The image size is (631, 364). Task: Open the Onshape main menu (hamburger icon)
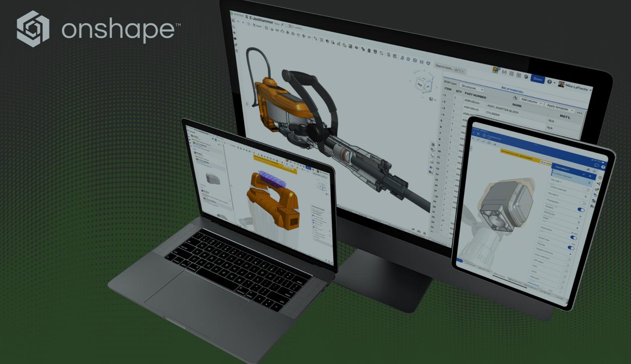coord(247,17)
